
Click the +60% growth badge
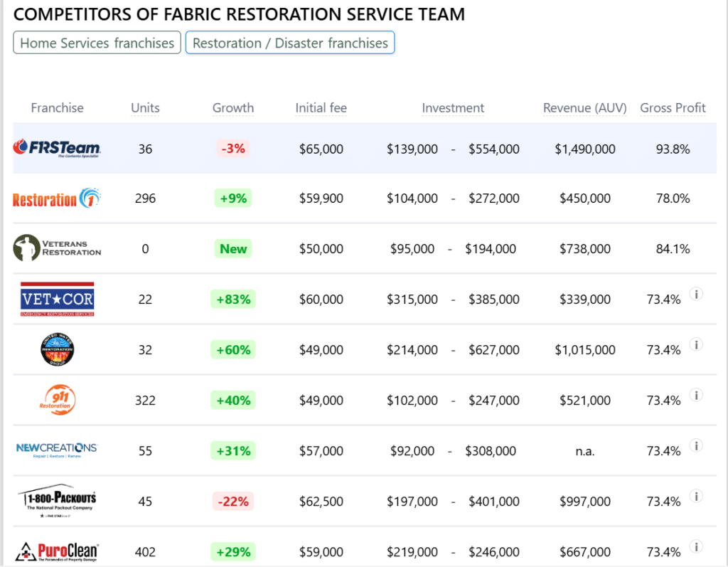point(233,349)
